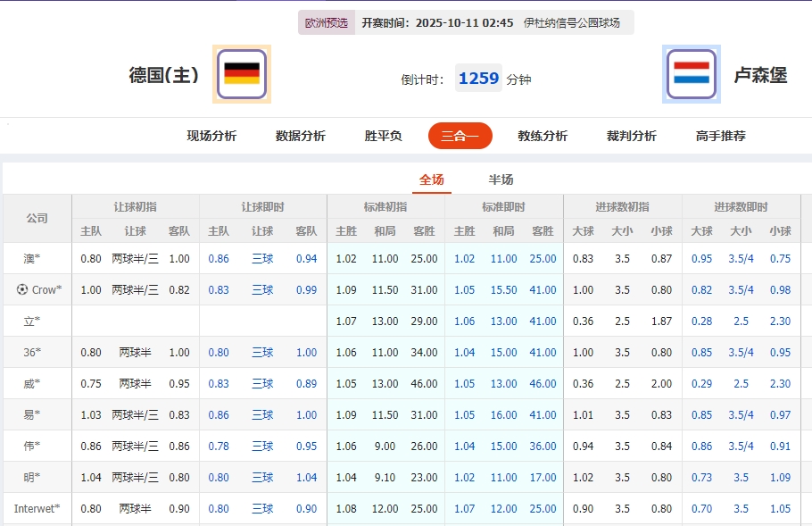
Task: Click the Luxembourg team flag icon
Action: [692, 74]
